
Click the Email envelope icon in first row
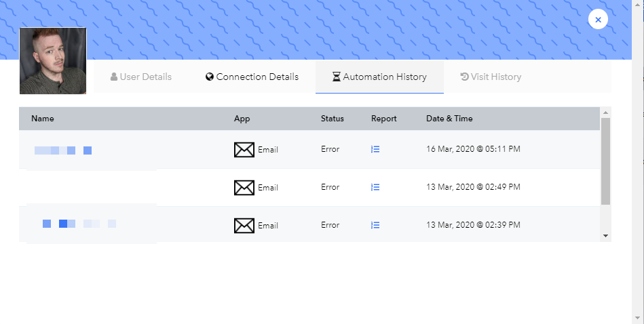pos(244,150)
